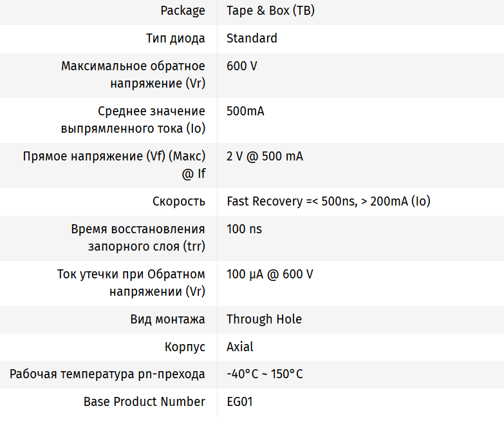Select the Tape & Box (TB) value
Viewport: 504px width, 424px height.
pyautogui.click(x=270, y=10)
